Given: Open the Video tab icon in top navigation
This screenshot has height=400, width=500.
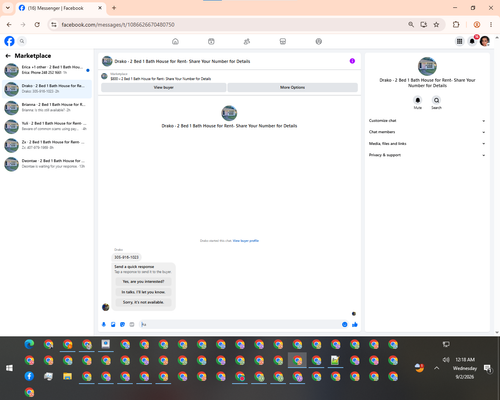Looking at the screenshot, I should pyautogui.click(x=211, y=41).
